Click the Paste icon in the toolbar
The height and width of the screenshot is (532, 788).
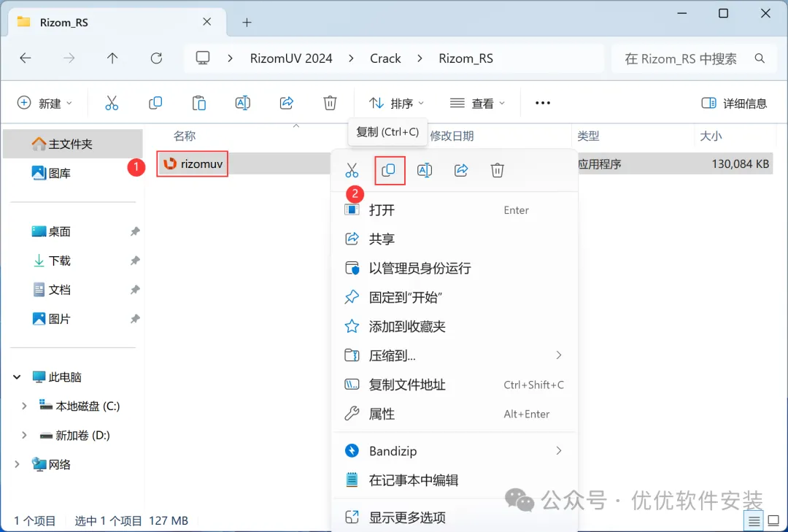(x=199, y=103)
